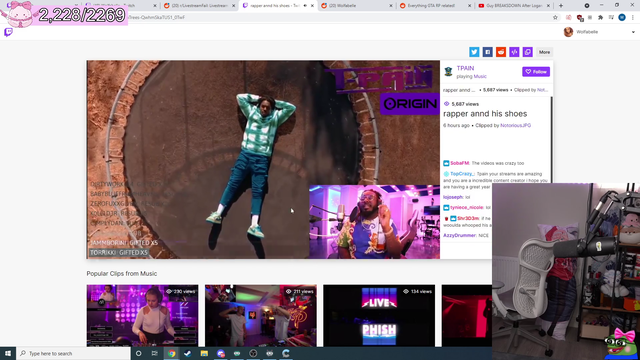Open Steam from the taskbar

tap(188, 353)
